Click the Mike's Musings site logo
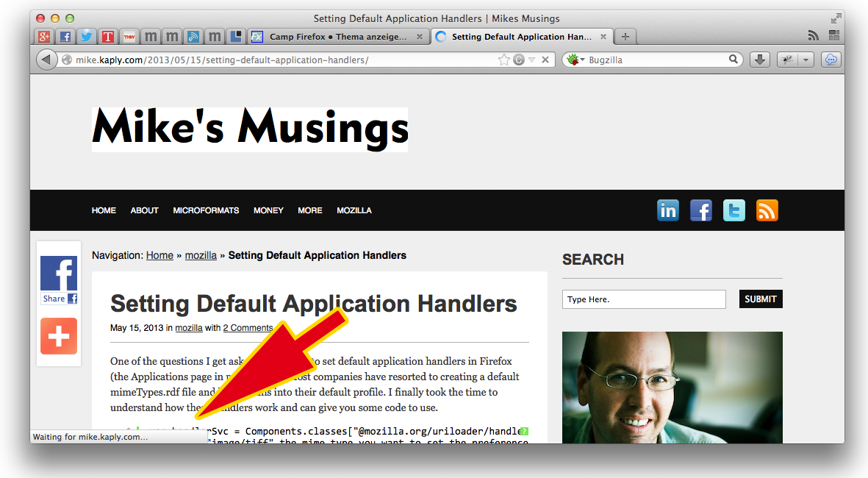This screenshot has height=478, width=868. 250,129
